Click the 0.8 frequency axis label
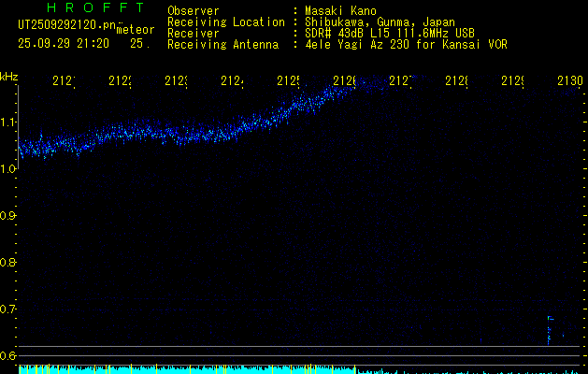This screenshot has width=588, height=374. tap(8, 263)
